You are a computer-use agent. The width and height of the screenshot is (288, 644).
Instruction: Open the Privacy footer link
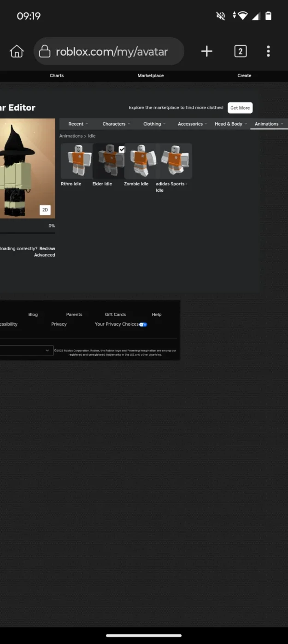(x=59, y=324)
